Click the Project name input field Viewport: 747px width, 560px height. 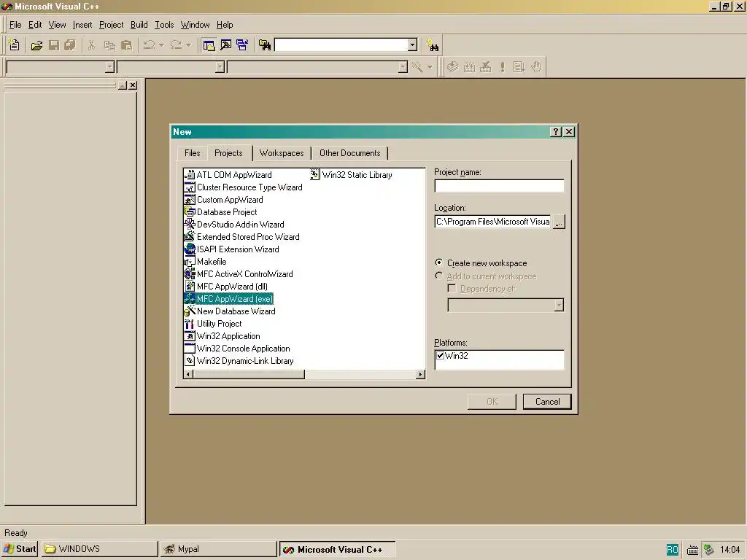click(x=499, y=186)
